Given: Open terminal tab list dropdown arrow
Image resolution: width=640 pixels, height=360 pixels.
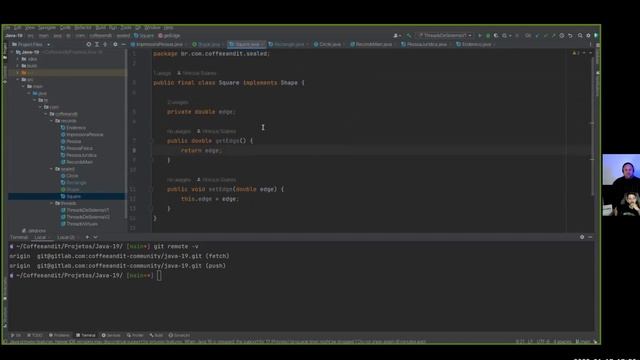Looking at the screenshot, I should [96, 237].
